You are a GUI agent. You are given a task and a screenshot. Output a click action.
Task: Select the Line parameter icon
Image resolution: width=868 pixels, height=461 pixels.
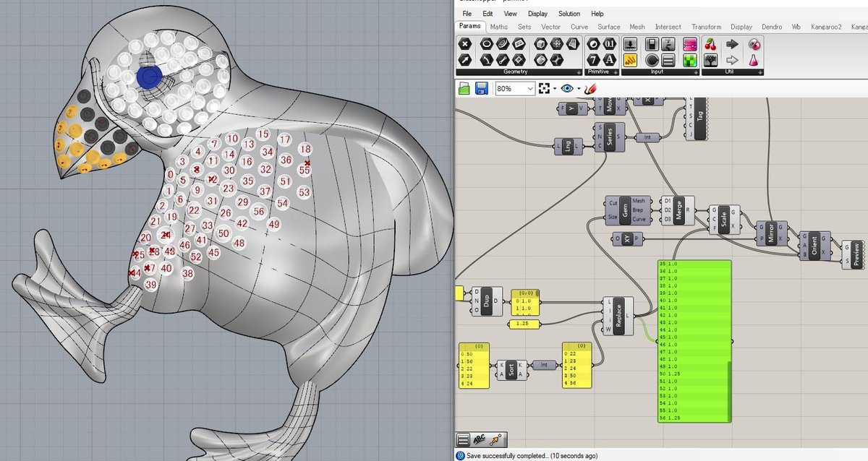click(503, 60)
